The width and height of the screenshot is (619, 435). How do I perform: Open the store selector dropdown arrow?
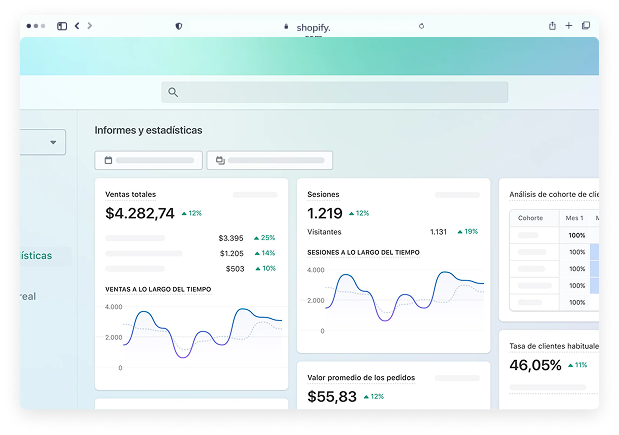coord(53,142)
